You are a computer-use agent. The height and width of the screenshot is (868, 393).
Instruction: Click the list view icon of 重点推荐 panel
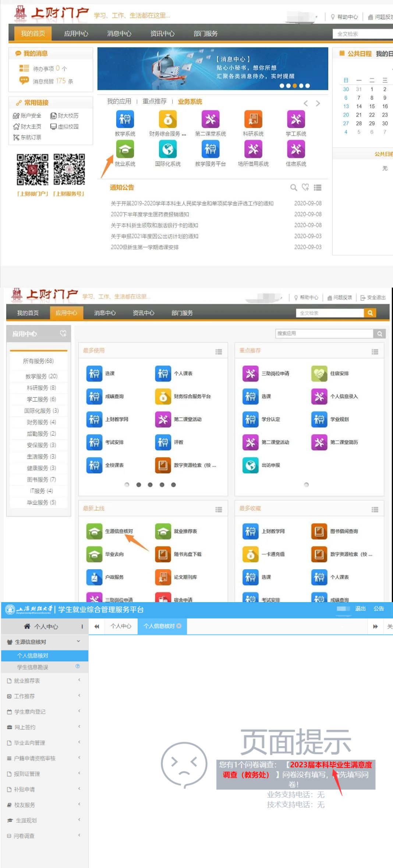pyautogui.click(x=375, y=352)
